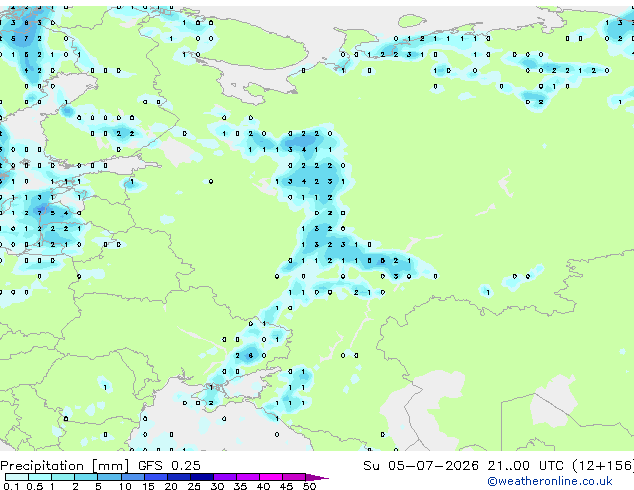Select the 5–10 mm legend color swatch
This screenshot has height=490, width=634.
pyautogui.click(x=110, y=477)
